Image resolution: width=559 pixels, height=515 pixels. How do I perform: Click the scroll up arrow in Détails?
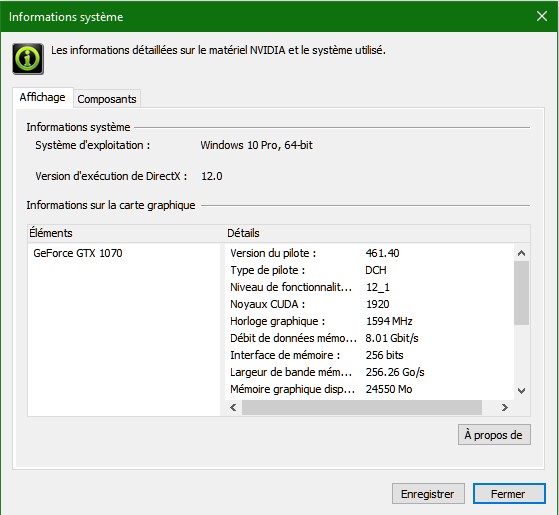point(521,253)
